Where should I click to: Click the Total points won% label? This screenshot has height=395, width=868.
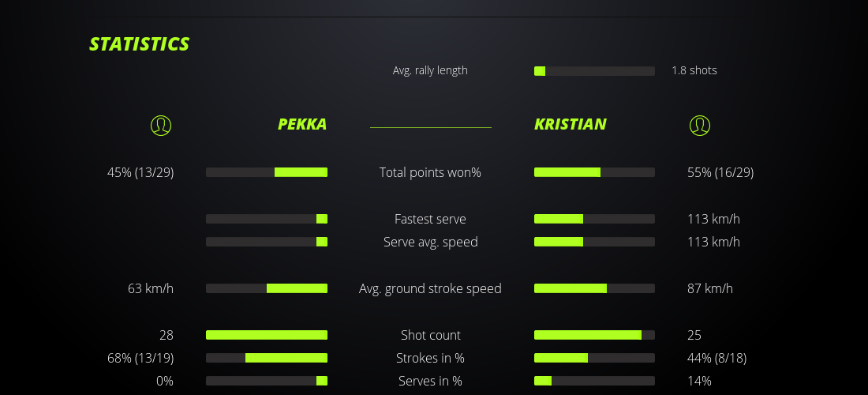pyautogui.click(x=430, y=172)
